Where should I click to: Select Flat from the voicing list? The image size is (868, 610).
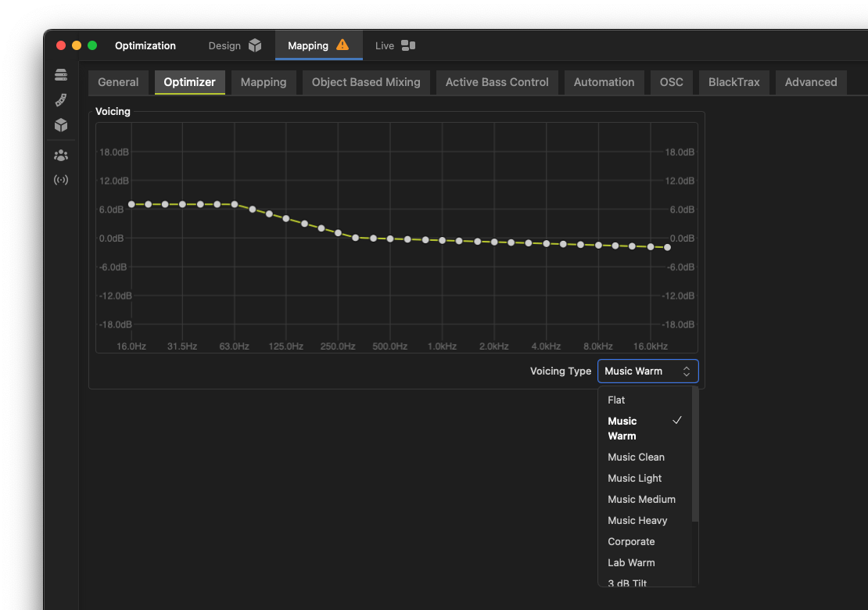coord(616,400)
